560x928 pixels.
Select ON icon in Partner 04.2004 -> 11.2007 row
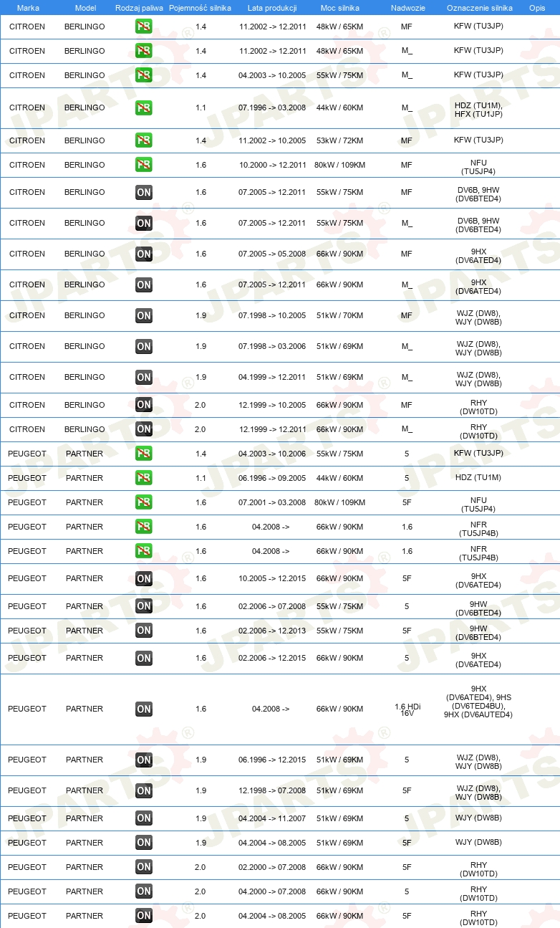click(x=144, y=818)
